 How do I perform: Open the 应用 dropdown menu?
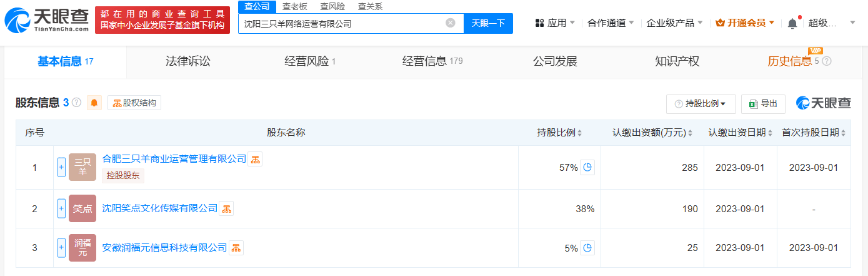pos(556,23)
